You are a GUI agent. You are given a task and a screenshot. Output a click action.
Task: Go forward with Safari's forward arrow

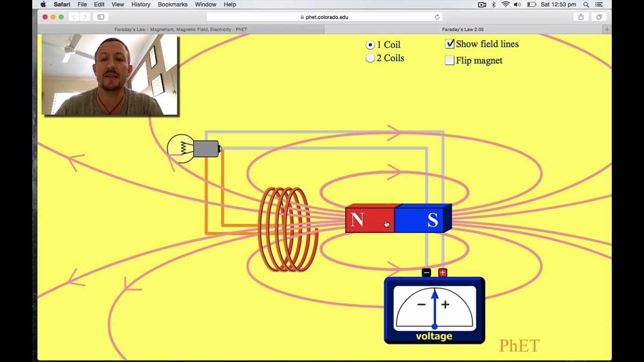click(85, 17)
